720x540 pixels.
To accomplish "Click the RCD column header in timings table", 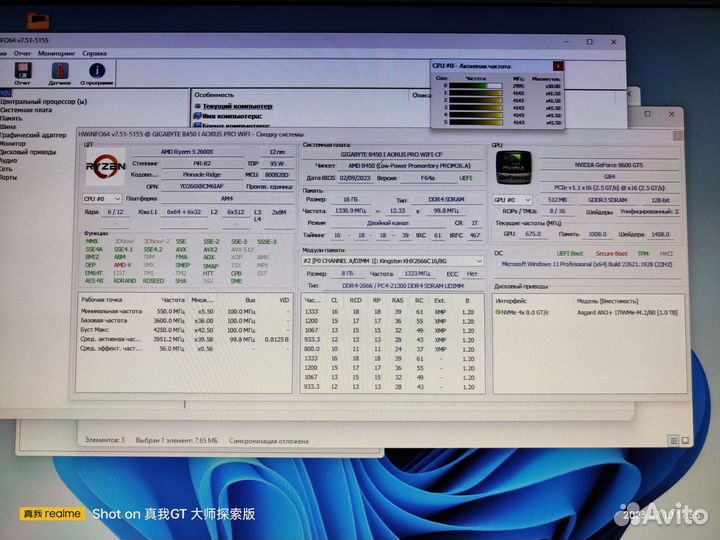I will click(355, 300).
